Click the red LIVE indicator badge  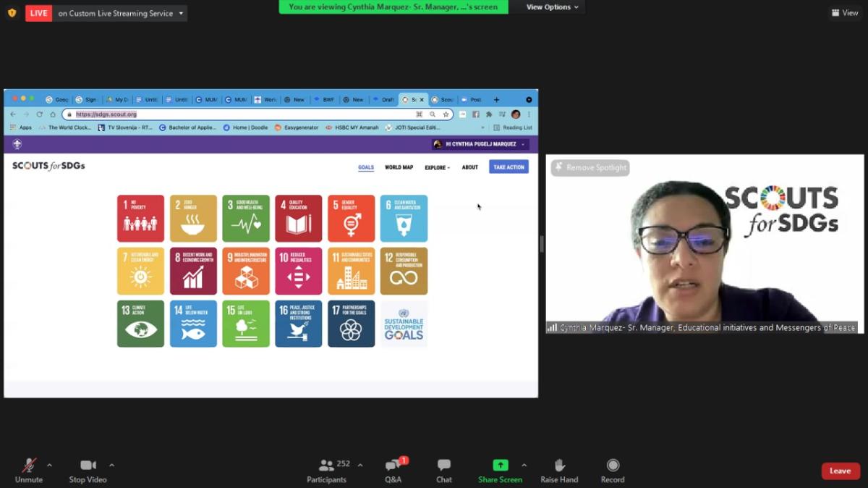click(38, 13)
